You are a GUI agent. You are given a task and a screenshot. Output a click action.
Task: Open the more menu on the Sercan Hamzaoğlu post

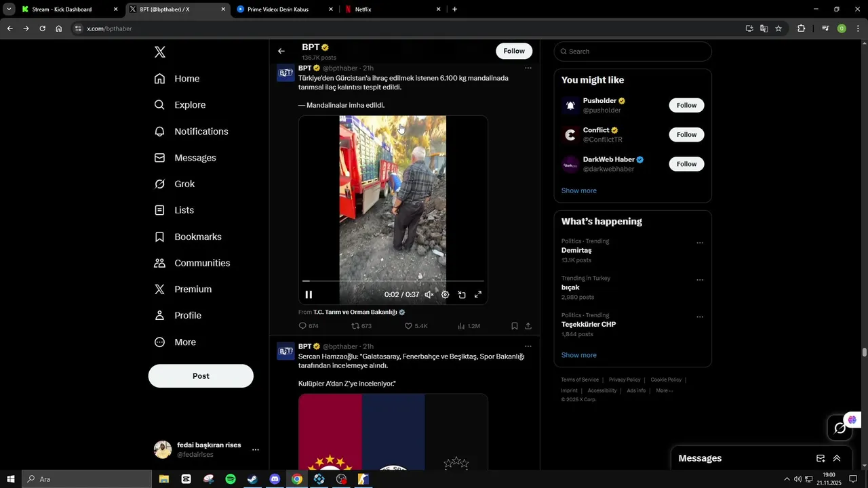tap(528, 346)
